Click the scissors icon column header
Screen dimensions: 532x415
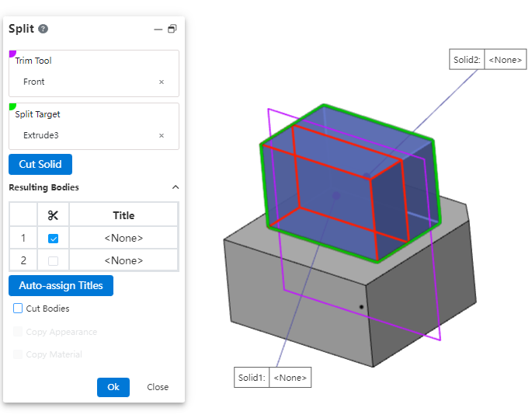click(x=53, y=215)
